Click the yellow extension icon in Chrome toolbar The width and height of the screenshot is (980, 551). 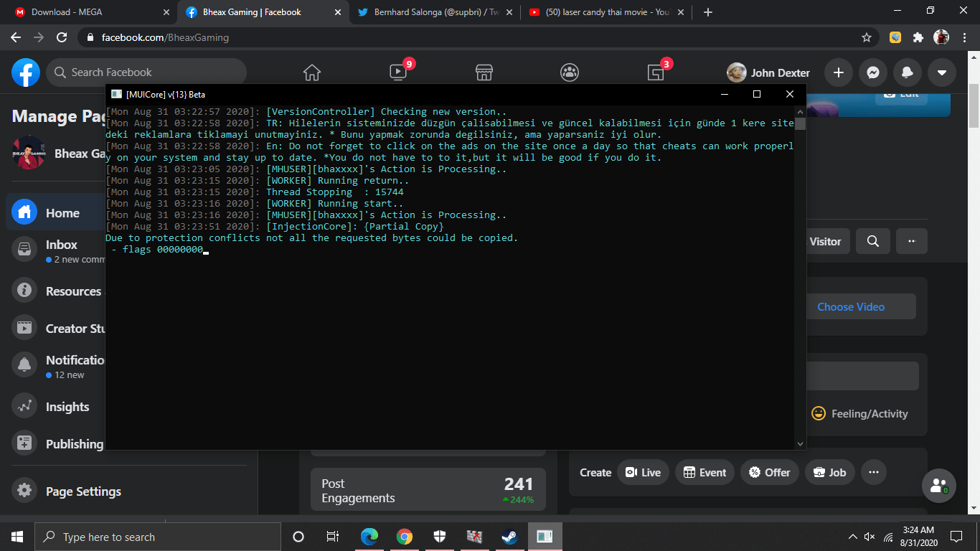point(895,37)
